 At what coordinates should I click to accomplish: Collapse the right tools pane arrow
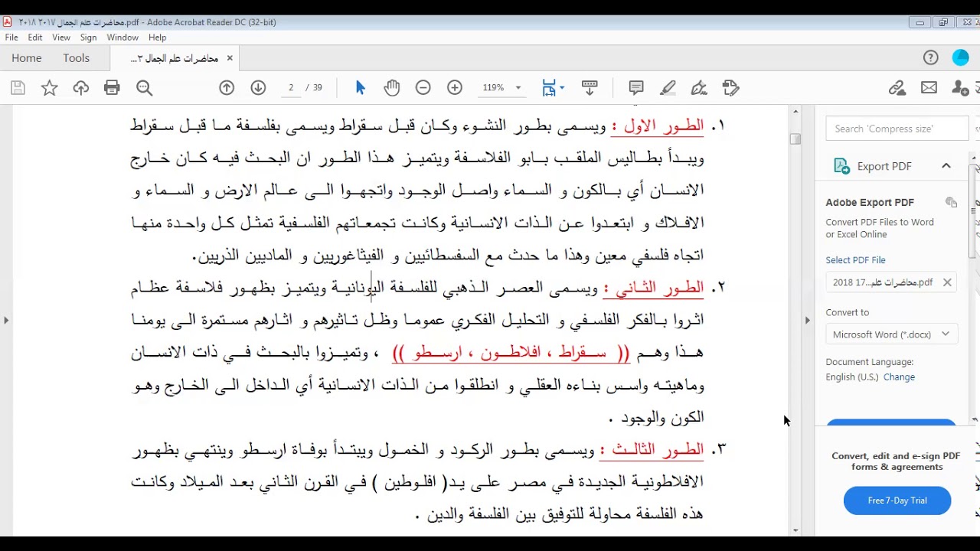807,320
